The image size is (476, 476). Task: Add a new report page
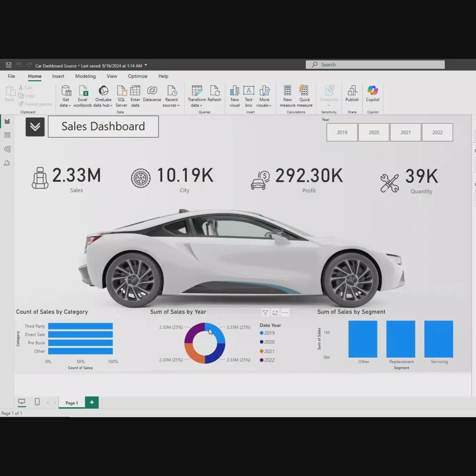(92, 402)
